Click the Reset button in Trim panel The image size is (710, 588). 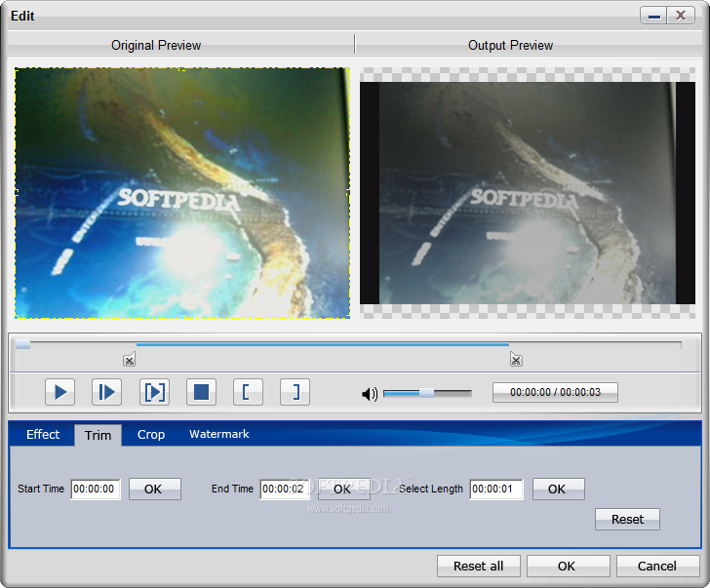tap(628, 519)
